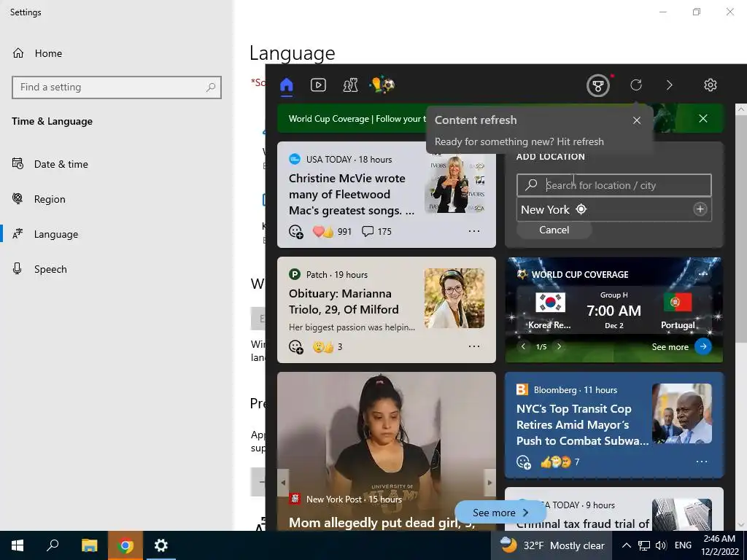React to the Bloomberg story
This screenshot has width=747, height=560.
(x=524, y=462)
